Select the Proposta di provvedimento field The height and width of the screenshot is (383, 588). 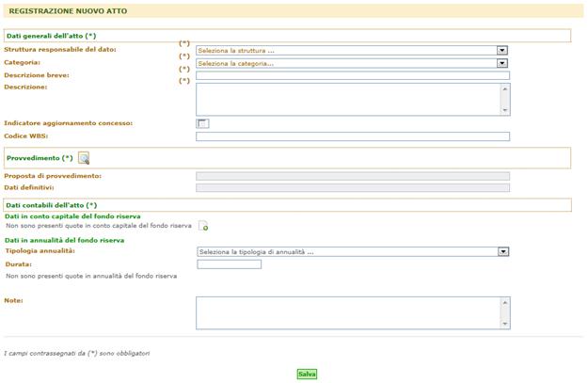(352, 176)
